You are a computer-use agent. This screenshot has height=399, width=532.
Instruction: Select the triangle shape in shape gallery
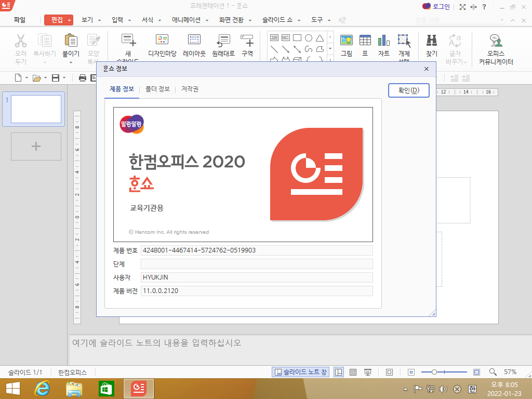tap(320, 37)
